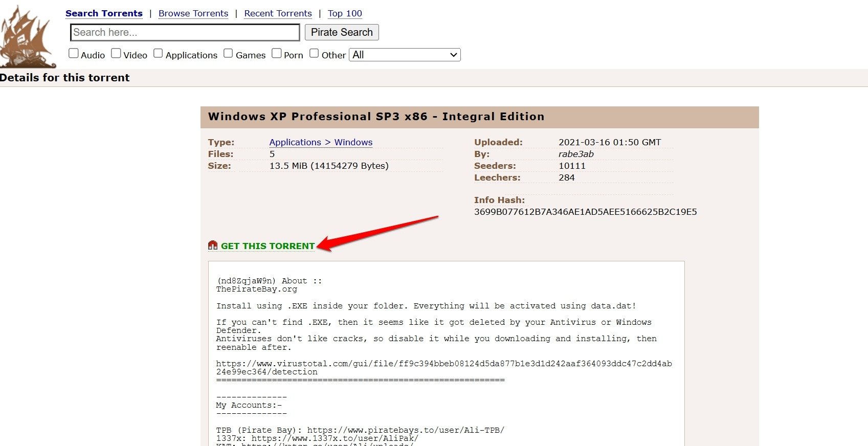This screenshot has width=868, height=446.
Task: Select the info hash value text
Action: [x=585, y=212]
